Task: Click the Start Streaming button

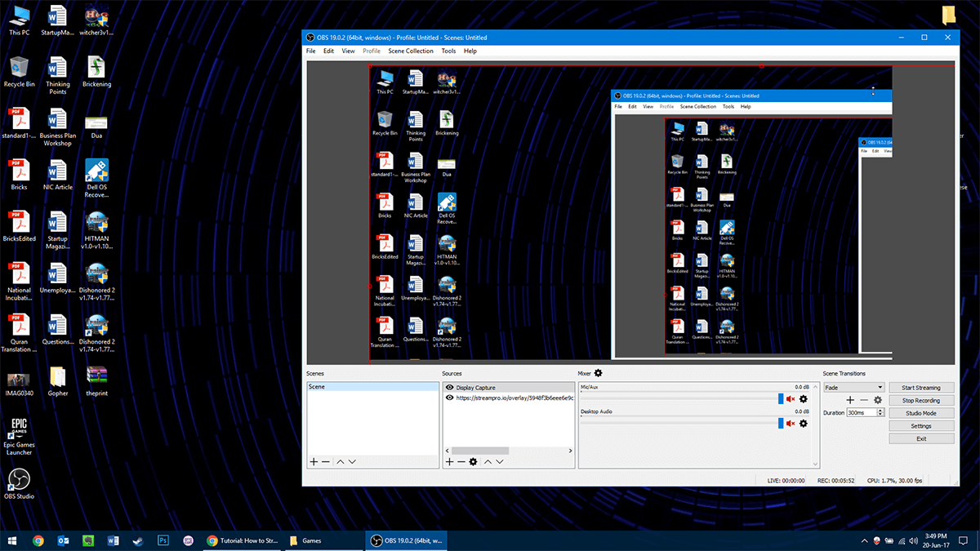Action: click(921, 388)
